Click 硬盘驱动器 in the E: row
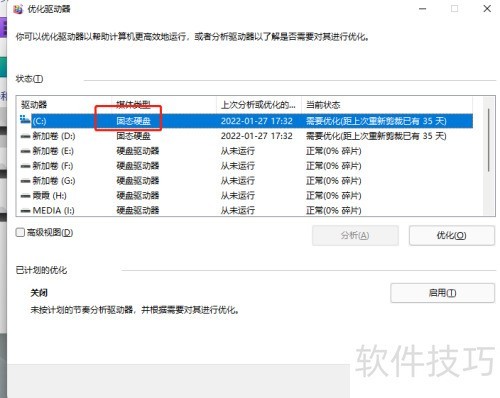The image size is (500, 398). [x=138, y=151]
